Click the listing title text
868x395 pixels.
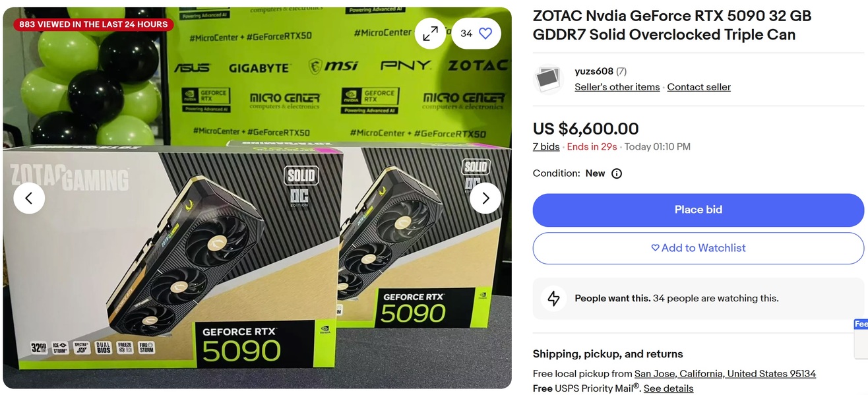pos(671,25)
